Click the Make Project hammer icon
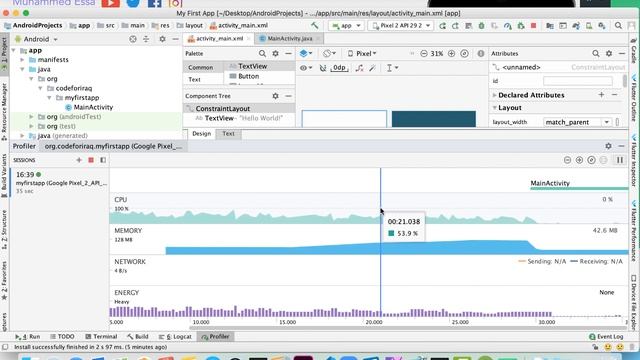 point(314,25)
